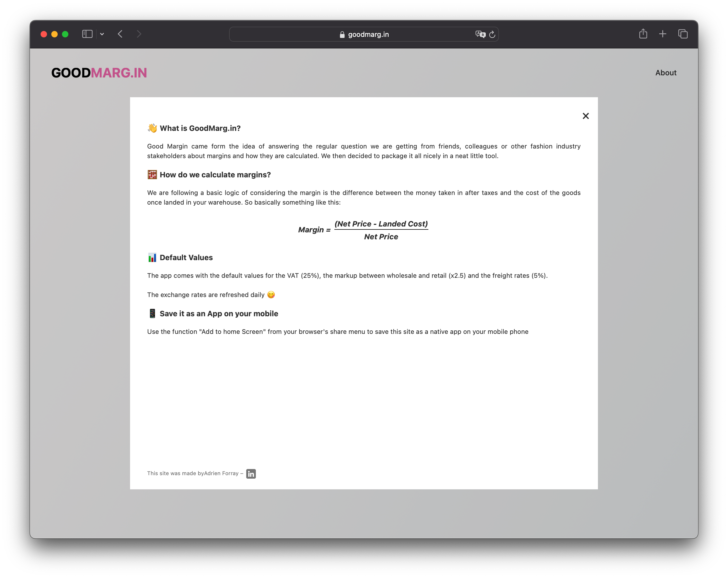Open a new tab with plus

pos(663,34)
